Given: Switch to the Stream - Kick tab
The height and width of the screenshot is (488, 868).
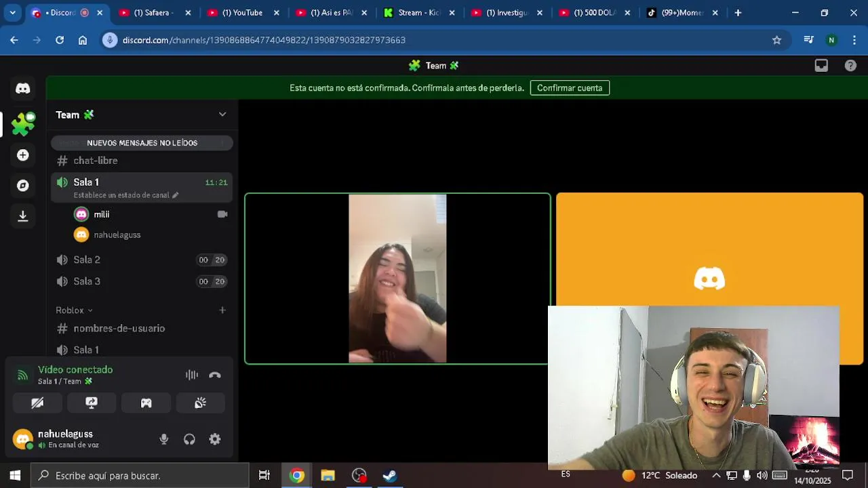Looking at the screenshot, I should point(420,13).
